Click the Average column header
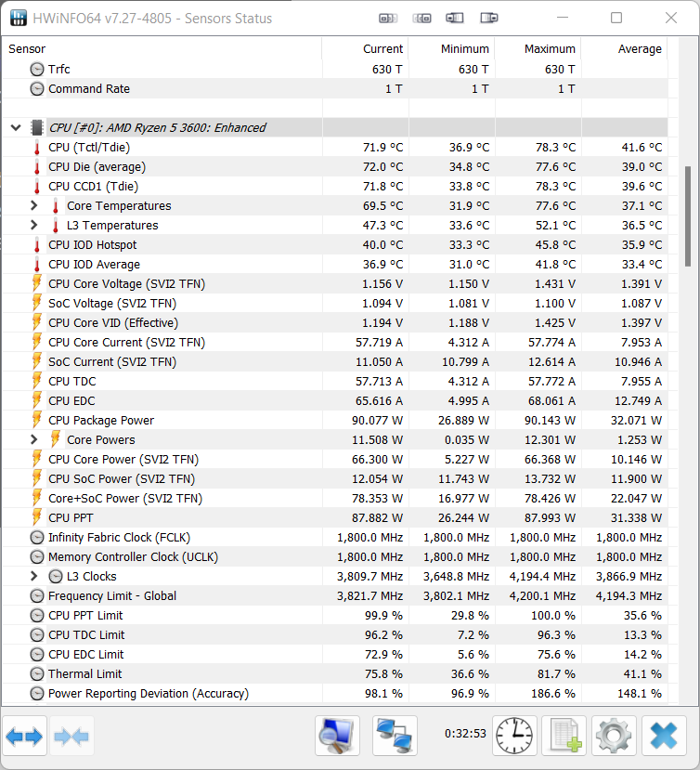This screenshot has width=700, height=770. pyautogui.click(x=625, y=49)
